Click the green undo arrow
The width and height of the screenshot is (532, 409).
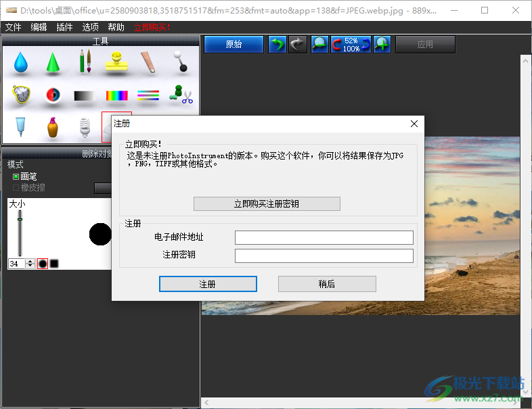click(x=278, y=45)
